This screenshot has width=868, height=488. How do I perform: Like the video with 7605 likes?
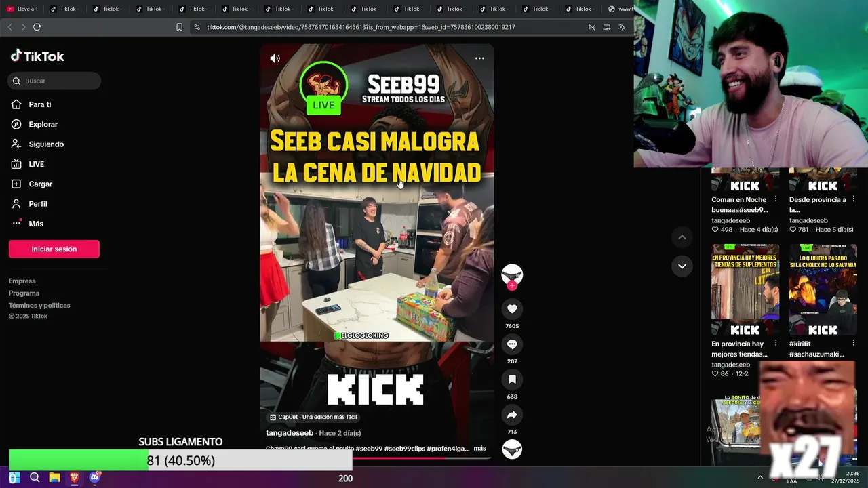512,309
